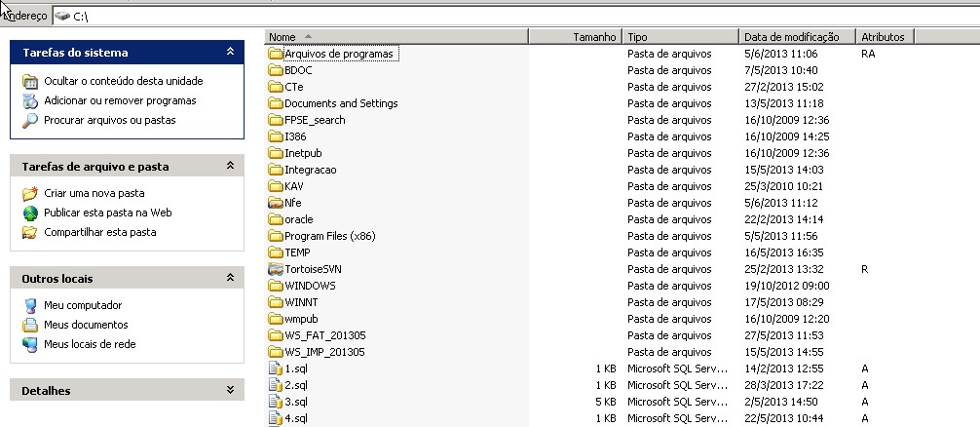Screen dimensions: 980x427
Task: Click Criar uma nova pasta link
Action: tap(94, 193)
